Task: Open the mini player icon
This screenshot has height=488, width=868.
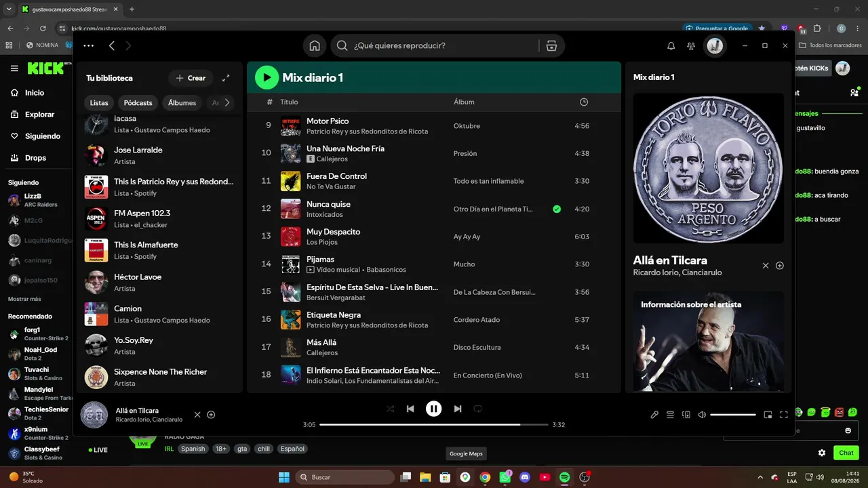Action: pyautogui.click(x=768, y=415)
